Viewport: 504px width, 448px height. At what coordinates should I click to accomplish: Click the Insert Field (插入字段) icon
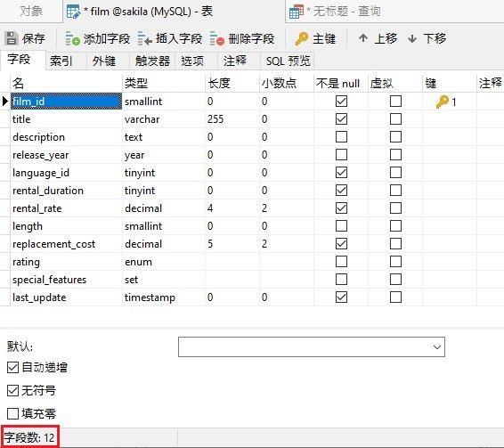click(145, 38)
